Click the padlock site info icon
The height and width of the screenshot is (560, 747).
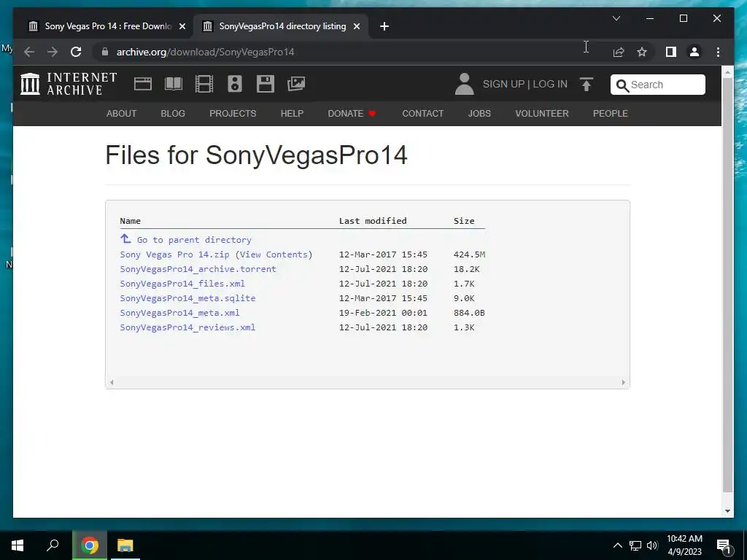(105, 52)
